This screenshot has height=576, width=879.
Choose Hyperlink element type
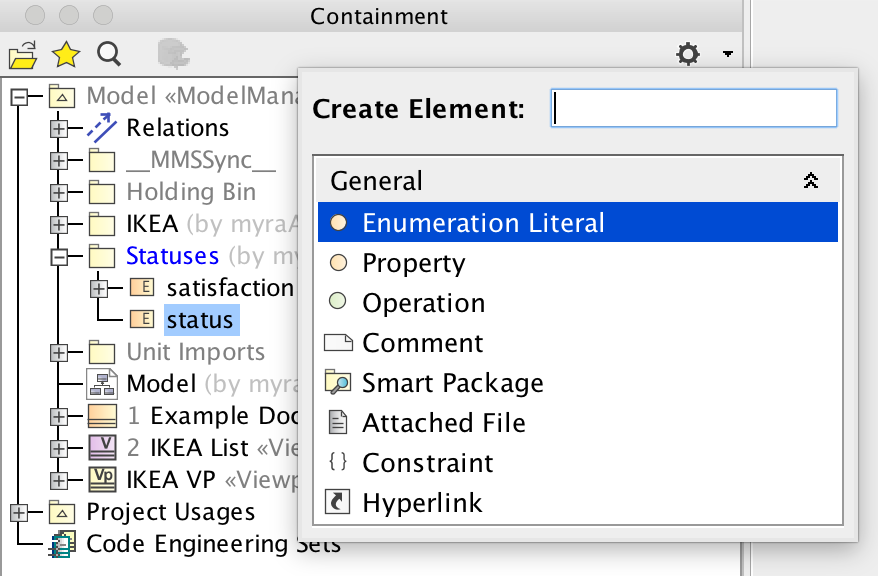(x=578, y=502)
